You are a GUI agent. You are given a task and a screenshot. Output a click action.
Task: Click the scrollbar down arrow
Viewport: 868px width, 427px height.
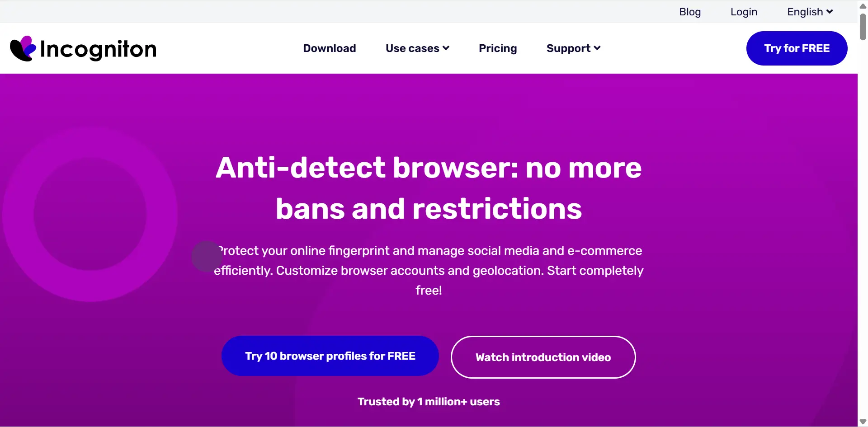pyautogui.click(x=863, y=422)
